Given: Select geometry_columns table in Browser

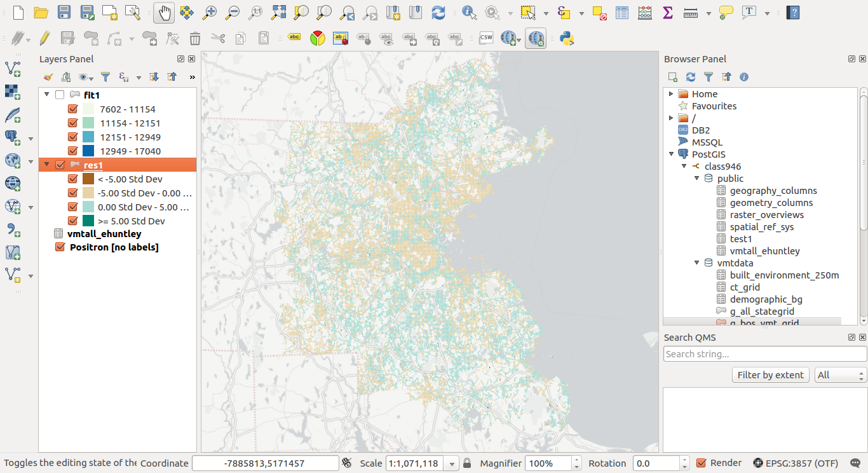Looking at the screenshot, I should pyautogui.click(x=771, y=203).
